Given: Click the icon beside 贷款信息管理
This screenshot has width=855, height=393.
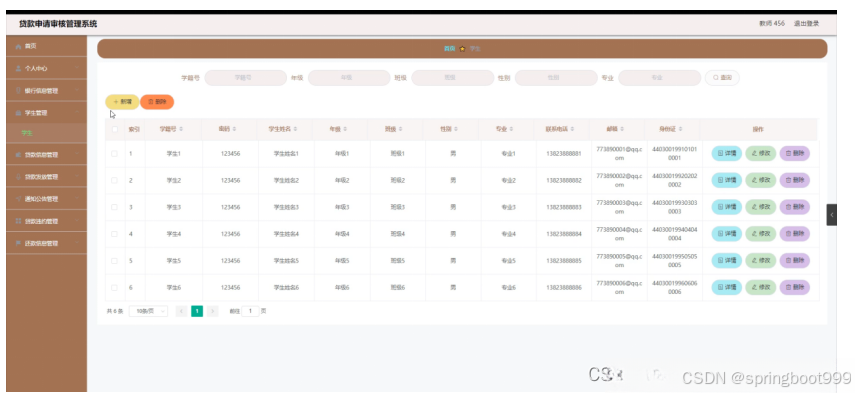Looking at the screenshot, I should pos(19,155).
